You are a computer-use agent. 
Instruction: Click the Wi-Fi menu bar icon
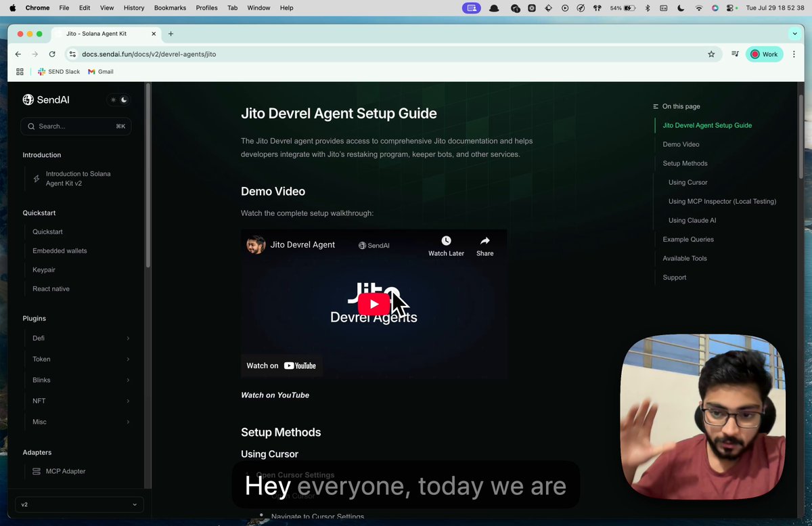pyautogui.click(x=698, y=8)
